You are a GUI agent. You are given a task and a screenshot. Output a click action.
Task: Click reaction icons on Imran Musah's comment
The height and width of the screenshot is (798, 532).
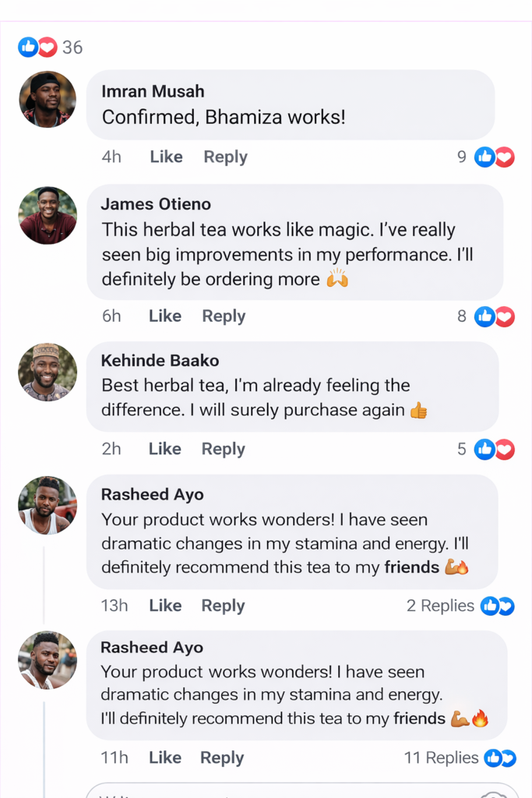(495, 157)
